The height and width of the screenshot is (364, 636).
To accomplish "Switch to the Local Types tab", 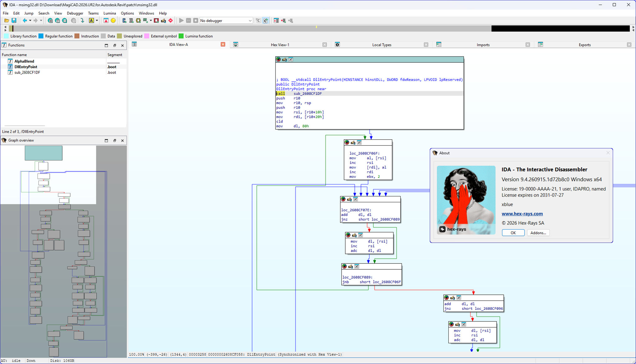I will point(382,45).
